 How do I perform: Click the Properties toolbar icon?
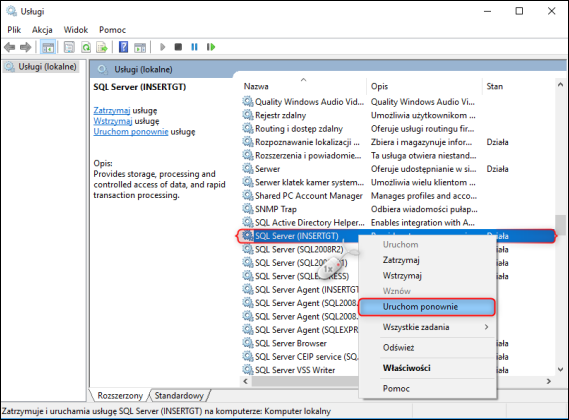point(69,47)
